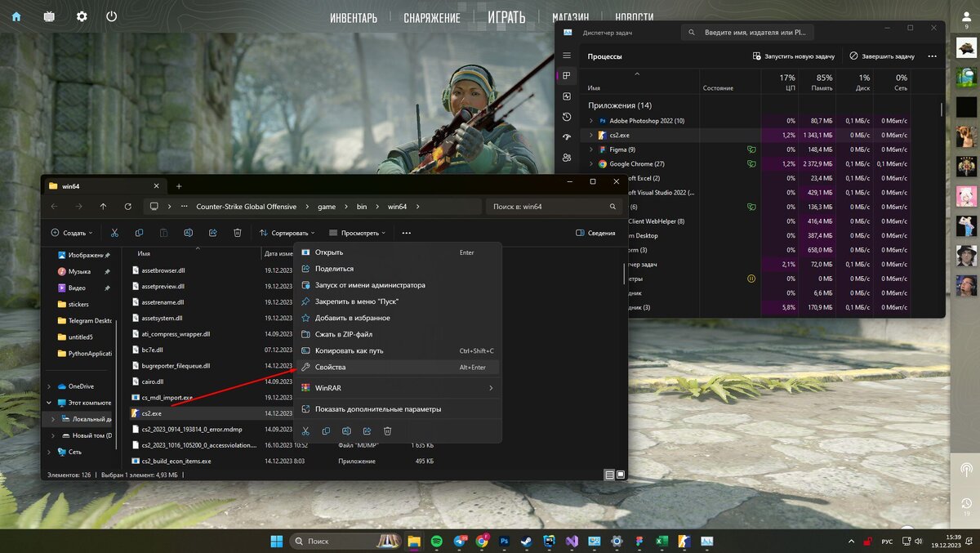The width and height of the screenshot is (980, 553).
Task: Choose Запуск от имени администратора
Action: point(397,285)
